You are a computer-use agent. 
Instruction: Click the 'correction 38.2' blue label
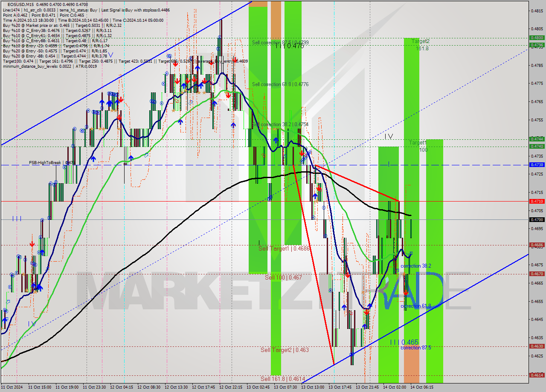click(x=415, y=266)
